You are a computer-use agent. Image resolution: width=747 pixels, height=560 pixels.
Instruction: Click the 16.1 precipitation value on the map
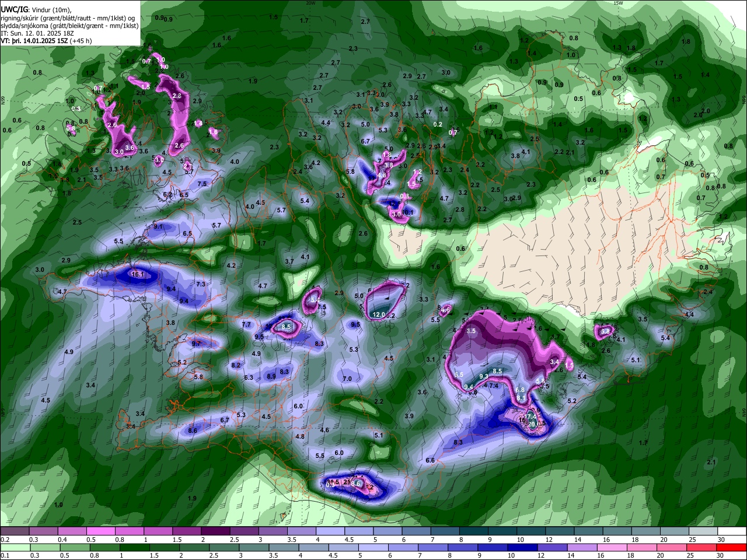tap(138, 274)
